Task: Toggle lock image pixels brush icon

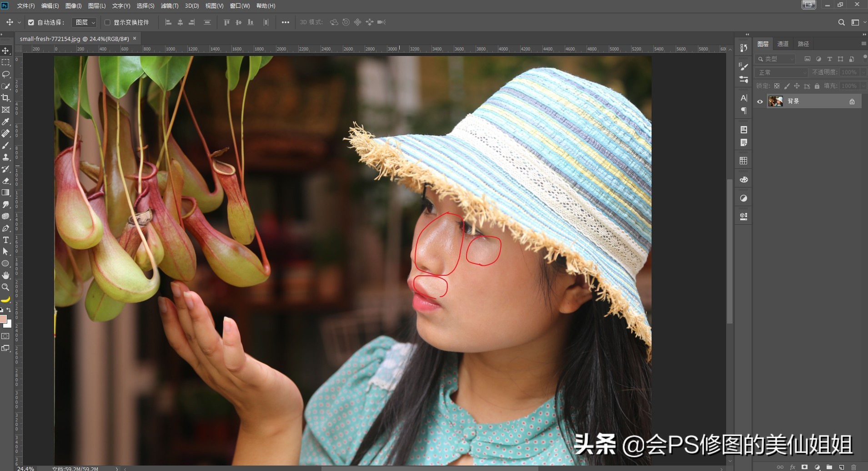Action: pos(787,86)
